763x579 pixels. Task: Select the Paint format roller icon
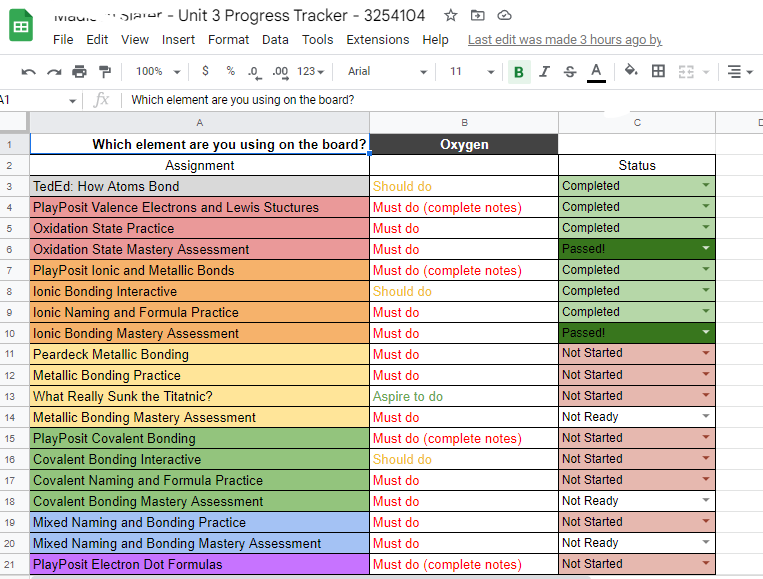(x=105, y=72)
